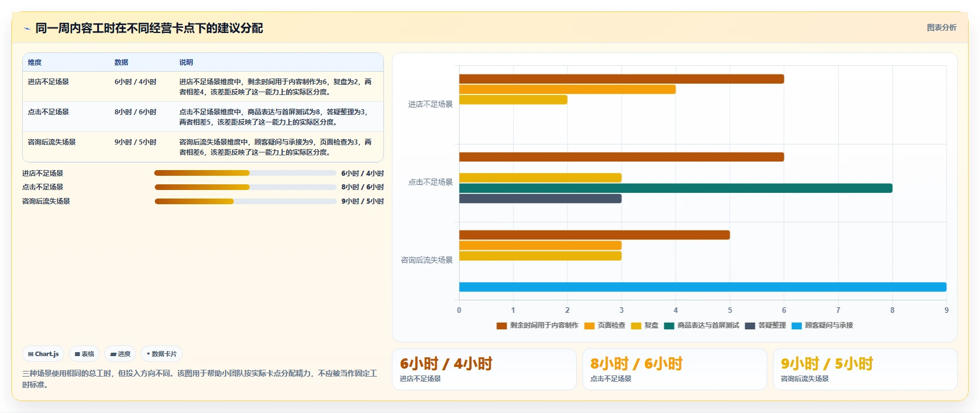Toggle legend item 顾客疑问与承接

(822, 325)
